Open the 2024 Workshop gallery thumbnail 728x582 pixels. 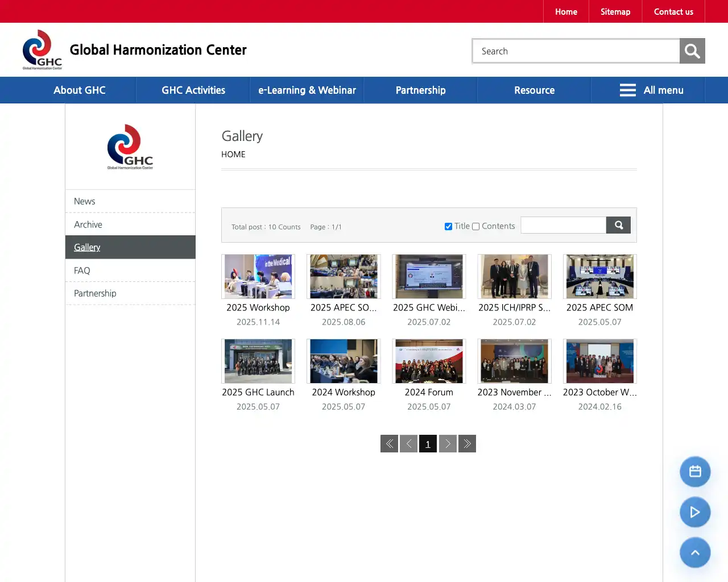click(x=344, y=361)
